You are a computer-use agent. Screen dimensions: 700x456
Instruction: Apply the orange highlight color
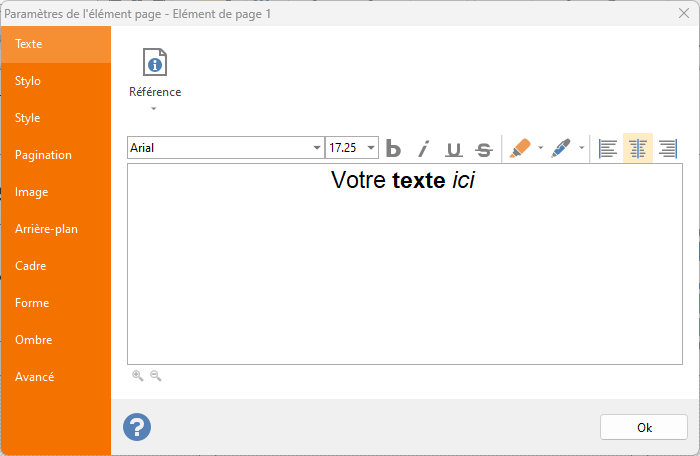pyautogui.click(x=520, y=149)
